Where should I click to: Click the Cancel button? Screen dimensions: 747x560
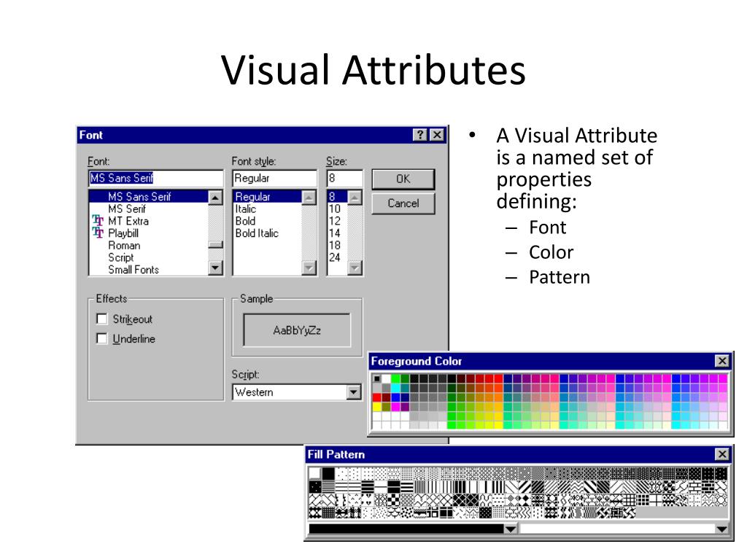coord(403,203)
